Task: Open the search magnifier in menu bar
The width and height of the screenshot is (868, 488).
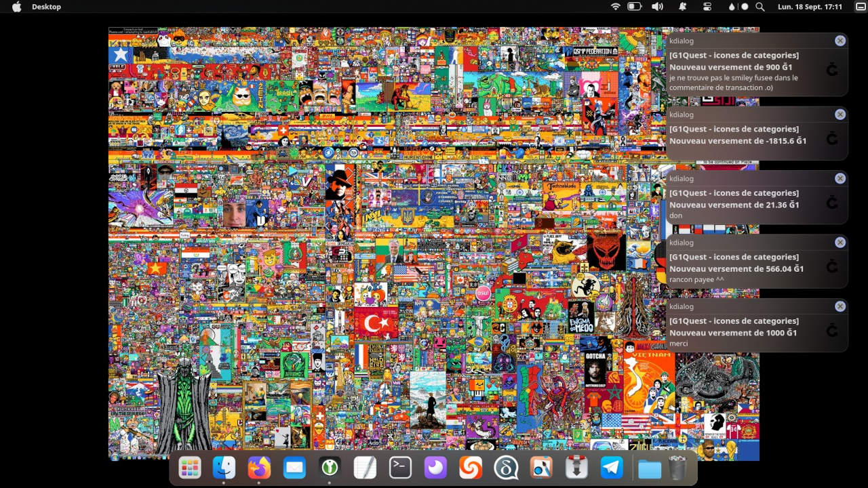Action: click(760, 6)
